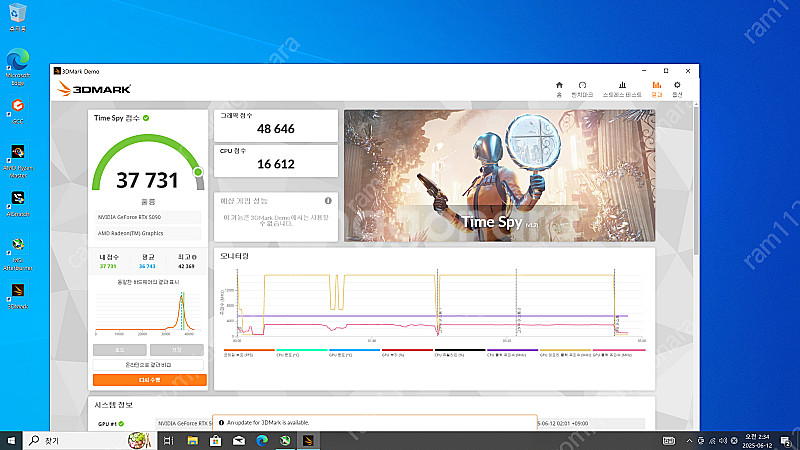Click the left gray button under the histogram
The width and height of the screenshot is (800, 450).
pyautogui.click(x=119, y=350)
